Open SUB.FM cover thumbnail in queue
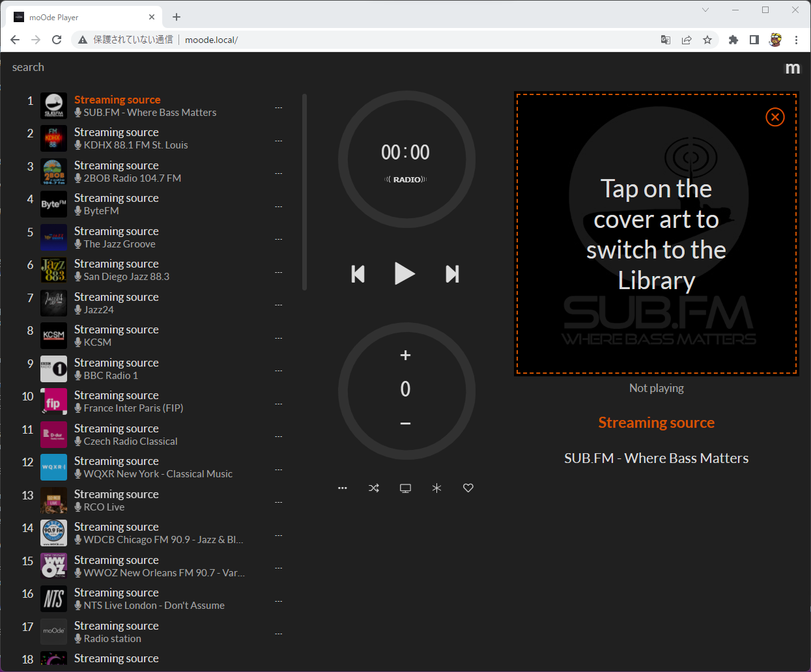This screenshot has width=811, height=672. (53, 105)
